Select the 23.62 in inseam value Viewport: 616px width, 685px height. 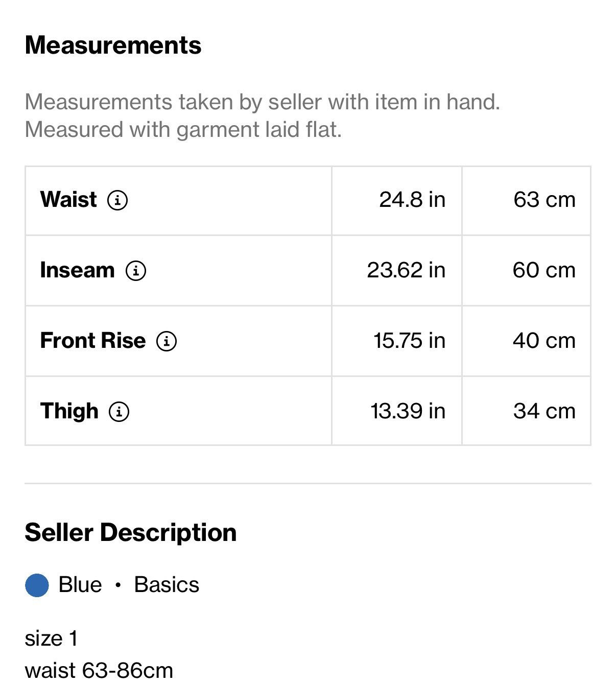point(406,270)
